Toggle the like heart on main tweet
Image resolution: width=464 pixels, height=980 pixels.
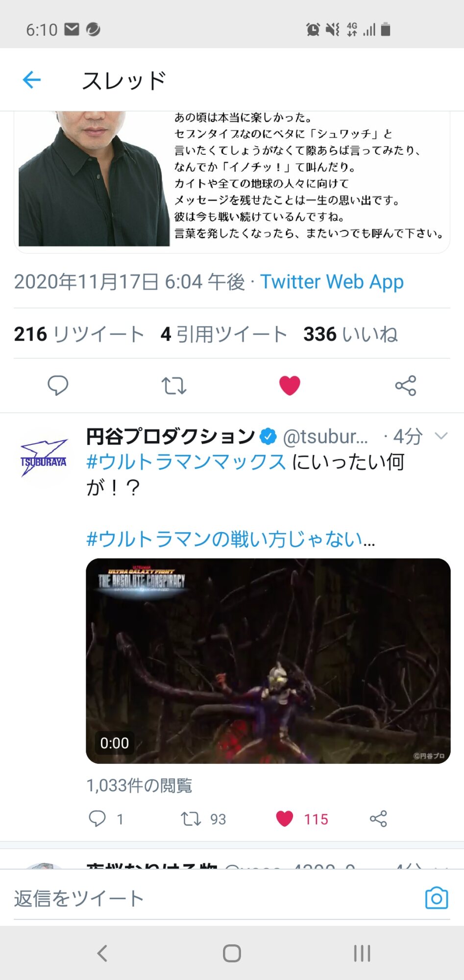(x=290, y=386)
